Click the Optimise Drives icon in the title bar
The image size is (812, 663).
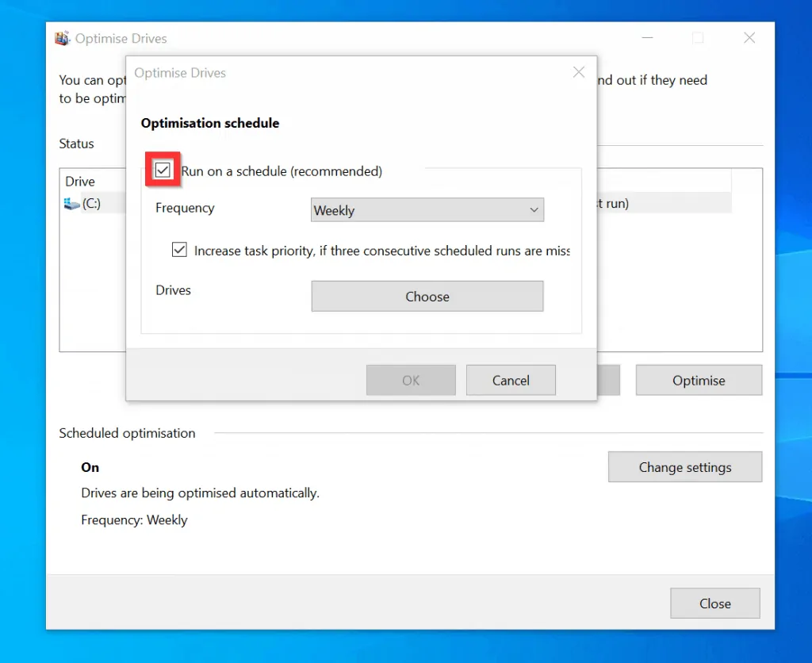pyautogui.click(x=62, y=37)
